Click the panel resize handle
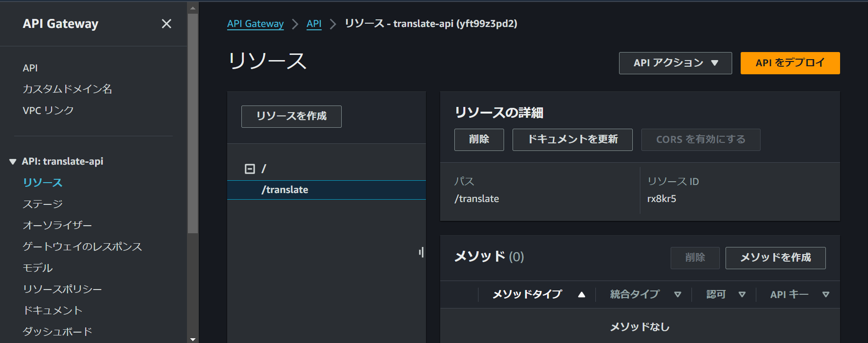868x343 pixels. coord(421,252)
